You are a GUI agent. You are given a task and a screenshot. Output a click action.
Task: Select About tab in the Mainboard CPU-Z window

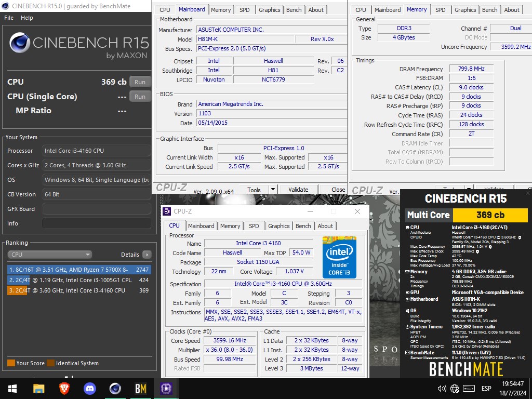coord(316,10)
